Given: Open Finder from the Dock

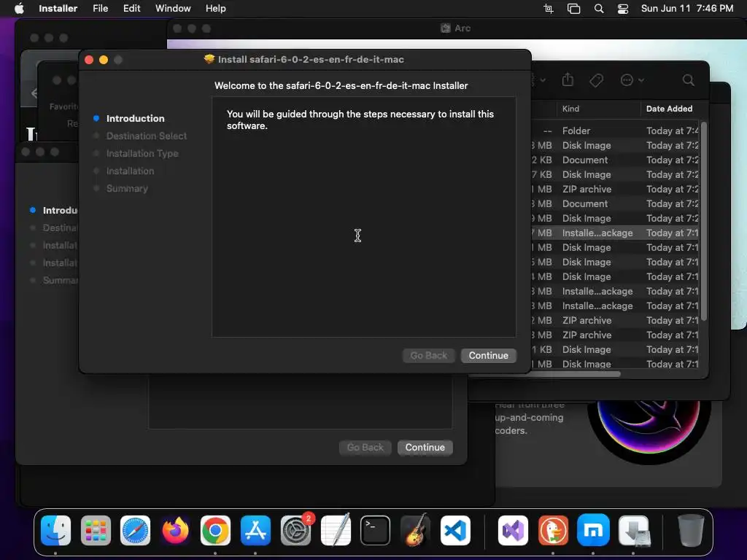Looking at the screenshot, I should pyautogui.click(x=55, y=530).
